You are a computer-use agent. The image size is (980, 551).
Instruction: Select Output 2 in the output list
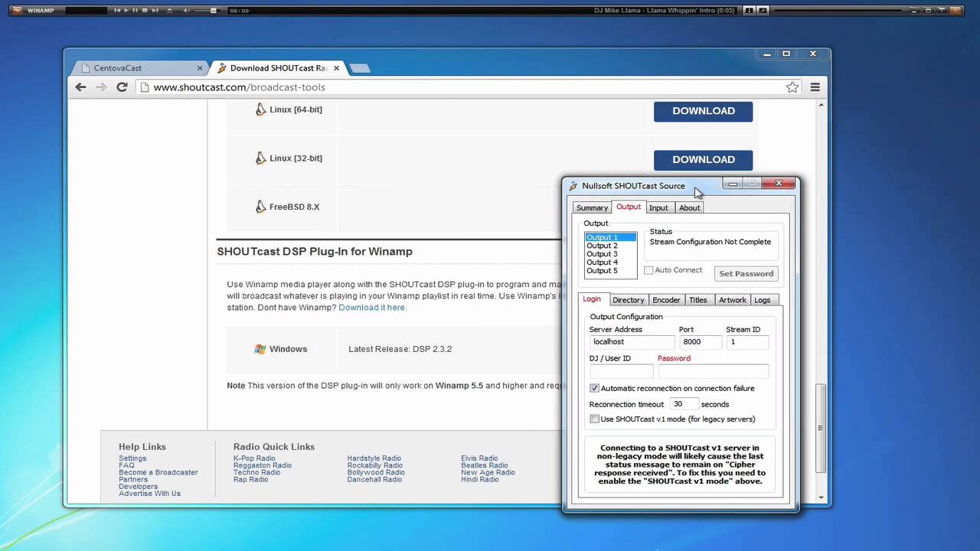click(610, 246)
